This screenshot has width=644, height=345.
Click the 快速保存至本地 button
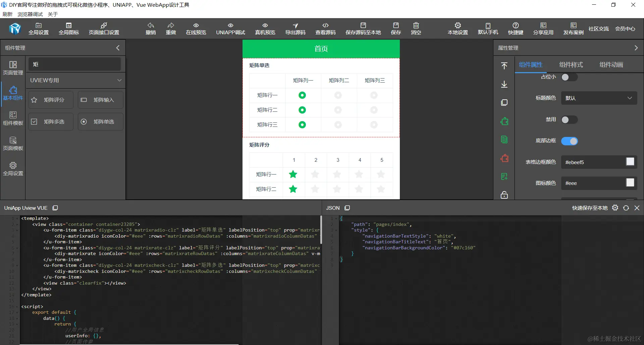pos(590,208)
